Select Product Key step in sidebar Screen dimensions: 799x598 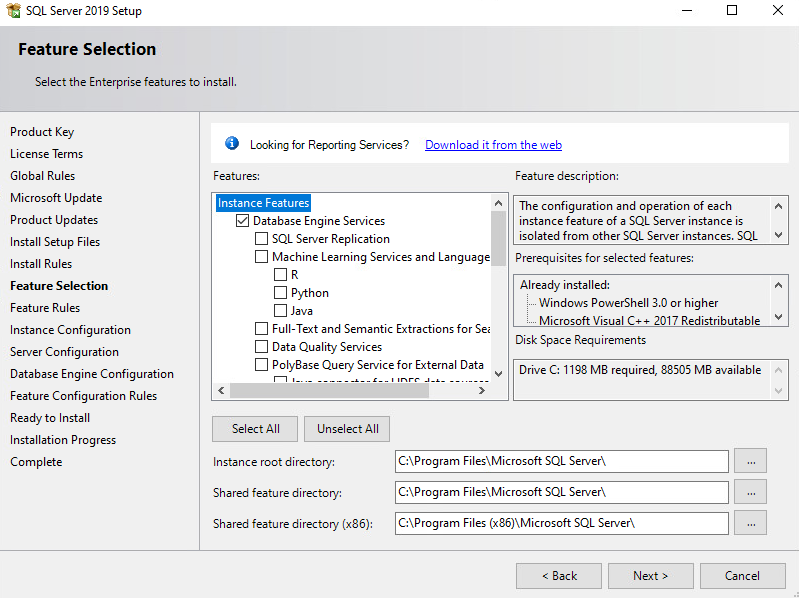[x=42, y=132]
